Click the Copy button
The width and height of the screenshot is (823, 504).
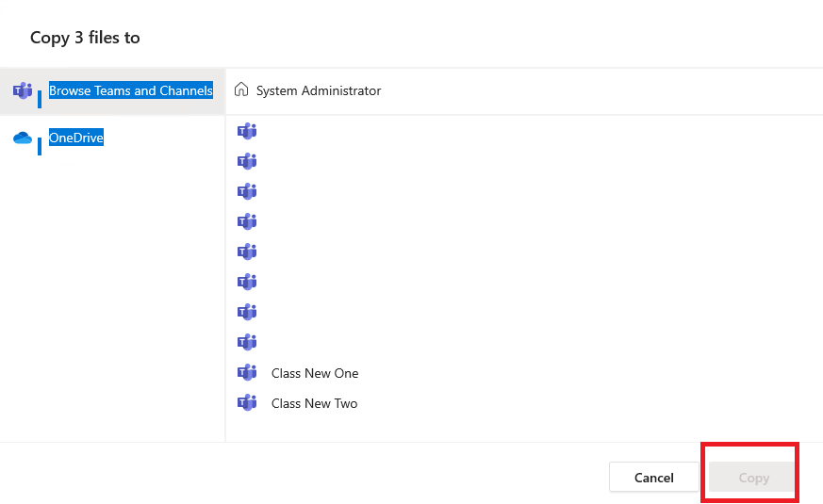[x=754, y=478]
